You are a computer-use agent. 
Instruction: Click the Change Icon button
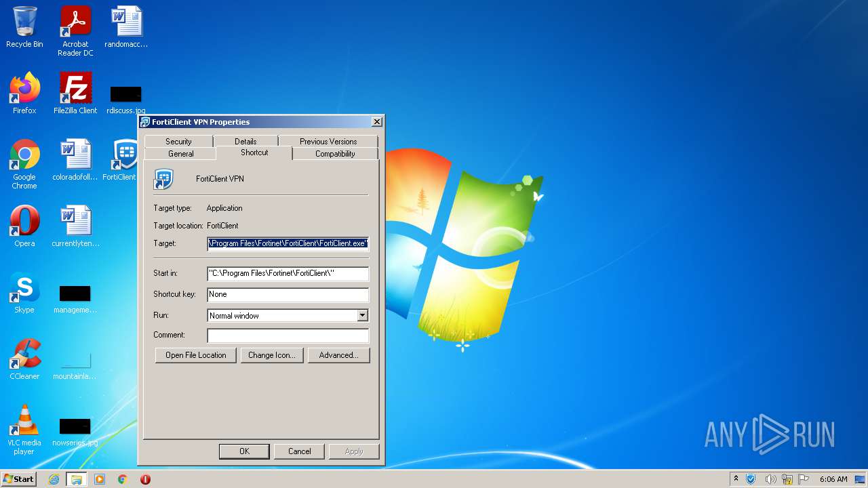[271, 355]
